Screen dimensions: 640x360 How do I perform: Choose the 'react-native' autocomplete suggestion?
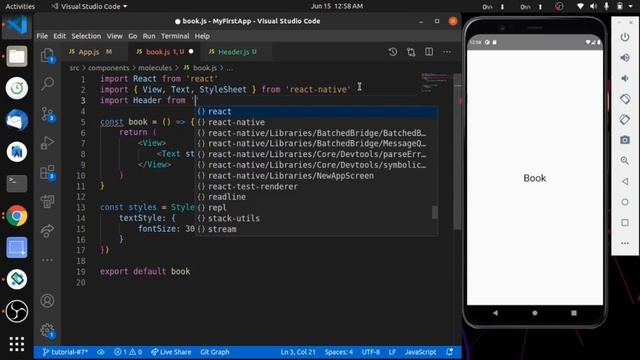316,122
